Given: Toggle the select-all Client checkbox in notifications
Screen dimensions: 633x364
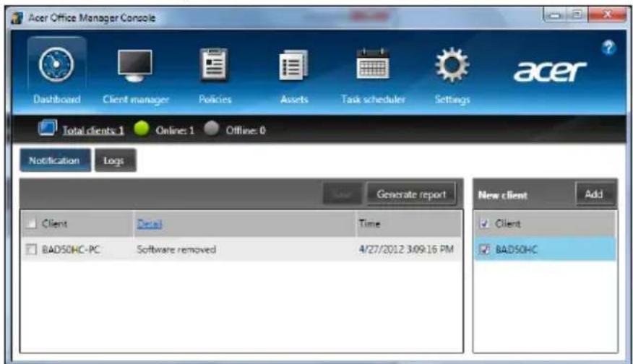Looking at the screenshot, I should click(31, 224).
